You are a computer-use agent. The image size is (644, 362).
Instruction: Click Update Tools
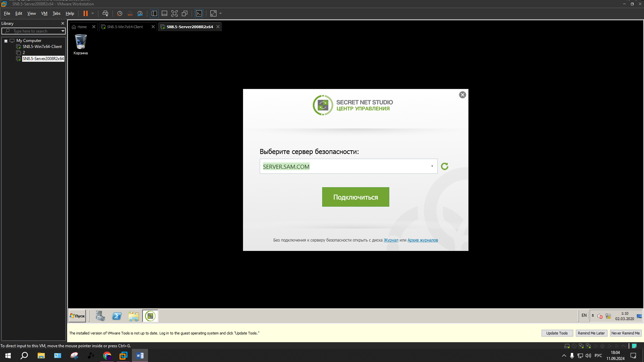coord(557,333)
